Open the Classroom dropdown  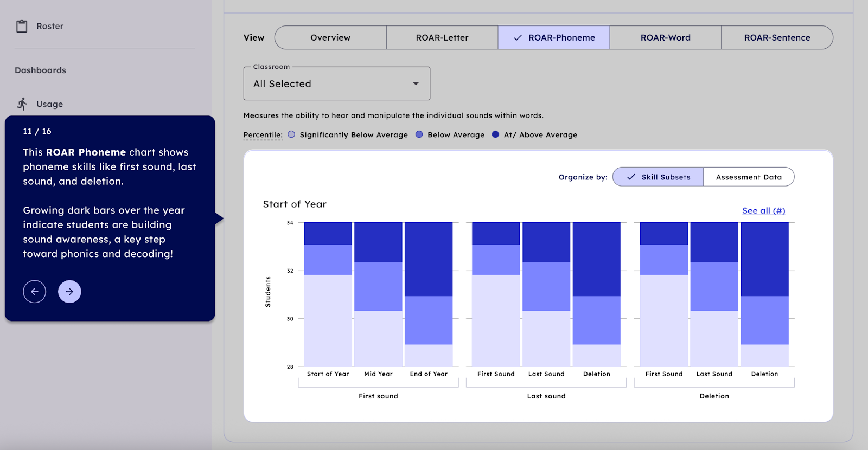tap(336, 84)
